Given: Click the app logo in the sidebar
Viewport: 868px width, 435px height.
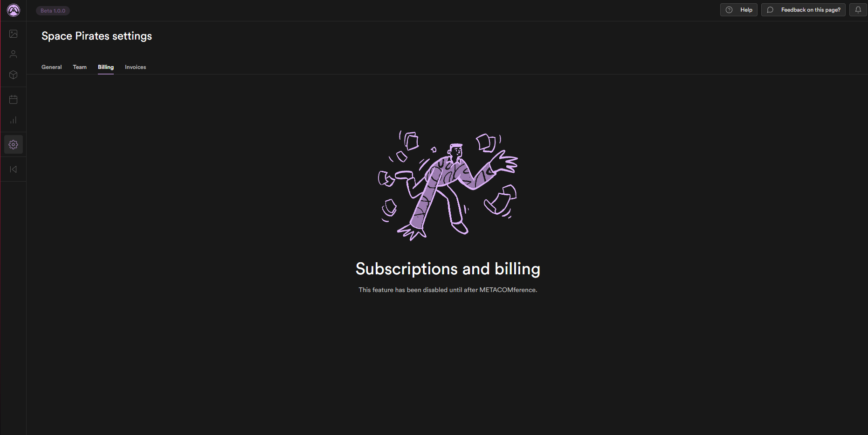Looking at the screenshot, I should click(14, 10).
